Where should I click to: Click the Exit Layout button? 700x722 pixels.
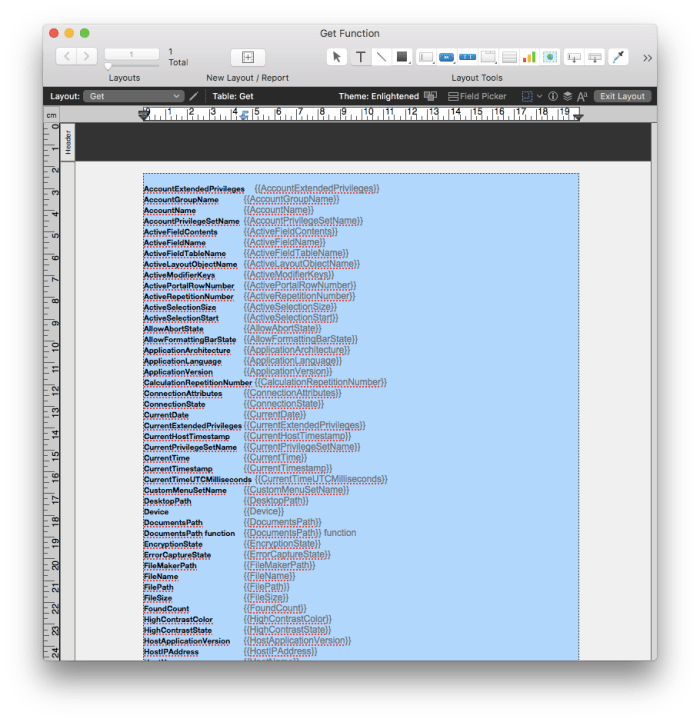tap(622, 96)
